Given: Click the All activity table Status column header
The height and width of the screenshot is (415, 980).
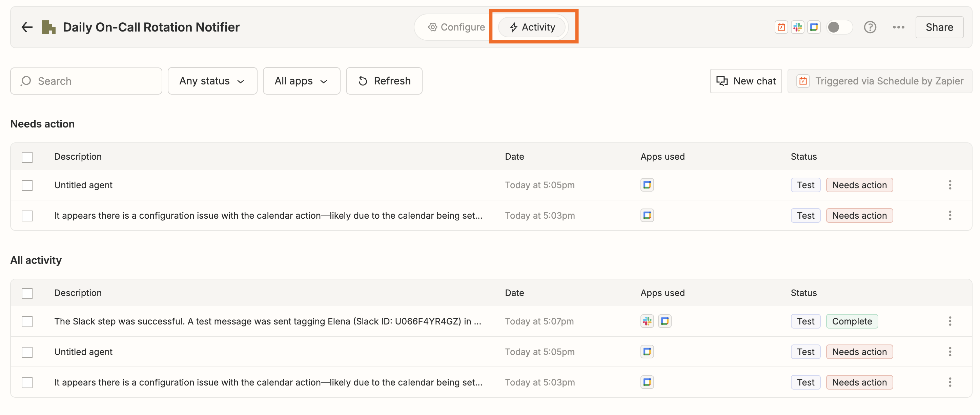Looking at the screenshot, I should pos(803,293).
